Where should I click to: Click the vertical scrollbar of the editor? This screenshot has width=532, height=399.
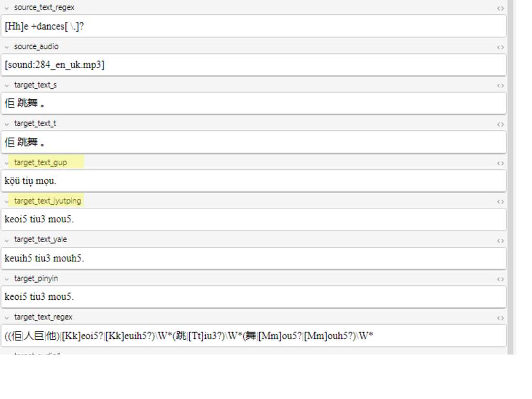coord(511,177)
